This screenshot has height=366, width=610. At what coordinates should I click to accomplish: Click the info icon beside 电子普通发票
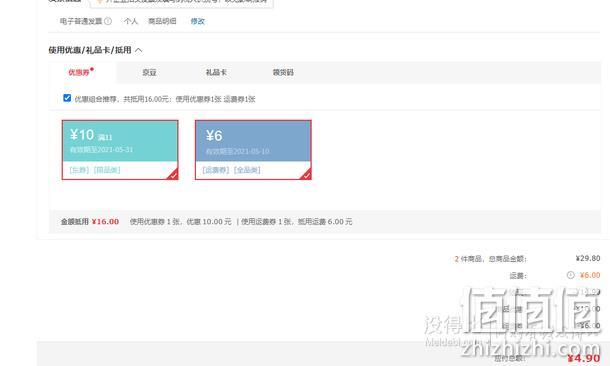pos(108,21)
